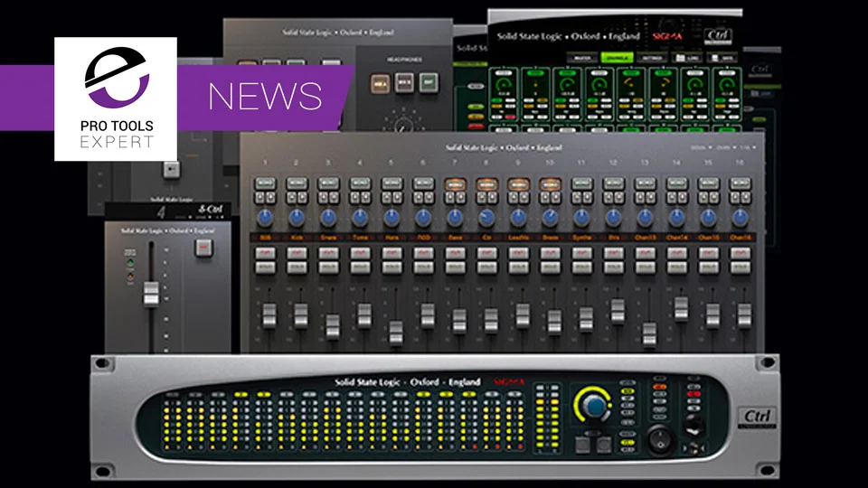Solo mixer channel 15
This screenshot has width=868, height=488.
click(x=709, y=267)
